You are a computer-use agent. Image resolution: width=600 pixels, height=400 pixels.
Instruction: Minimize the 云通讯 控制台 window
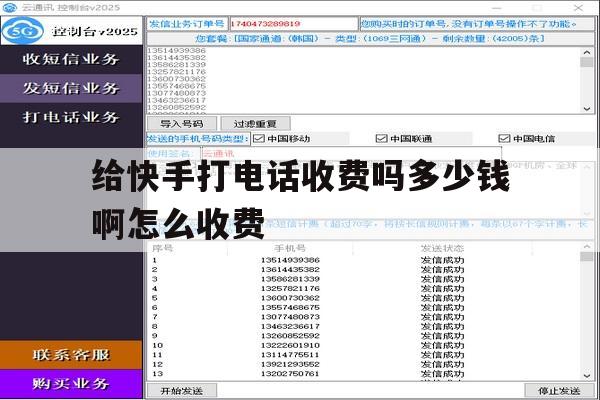497,7
